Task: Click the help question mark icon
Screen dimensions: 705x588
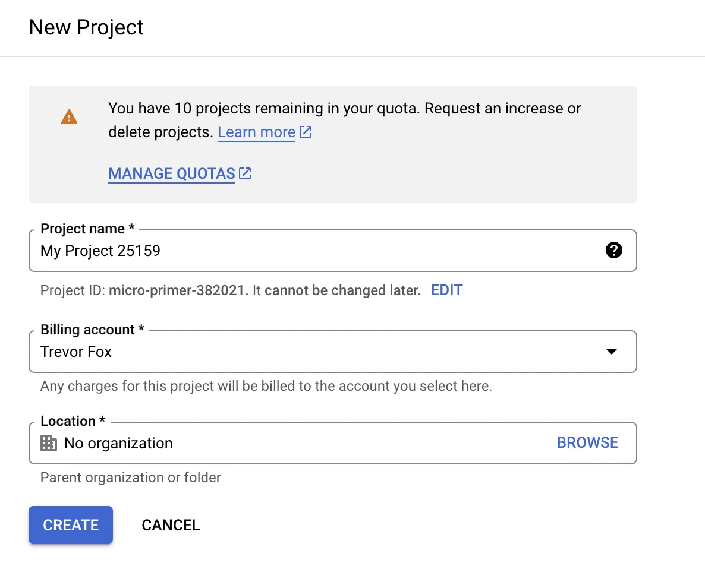Action: 614,250
